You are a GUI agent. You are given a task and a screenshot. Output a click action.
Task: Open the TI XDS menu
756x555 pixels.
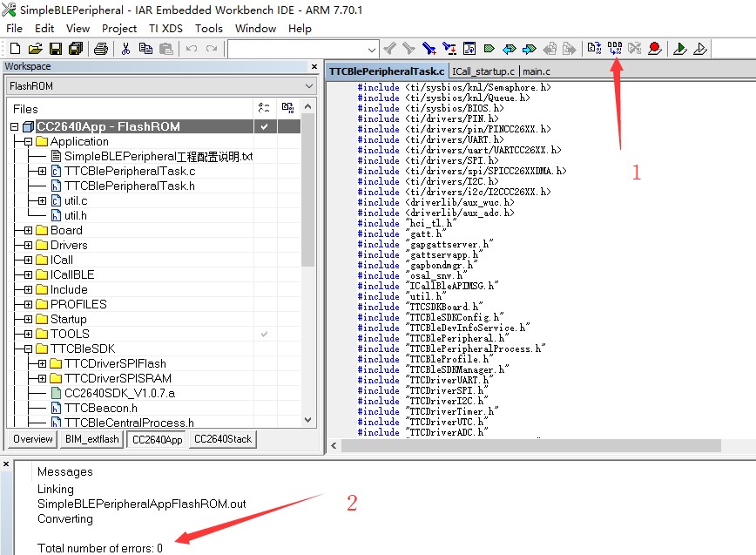[x=165, y=29]
